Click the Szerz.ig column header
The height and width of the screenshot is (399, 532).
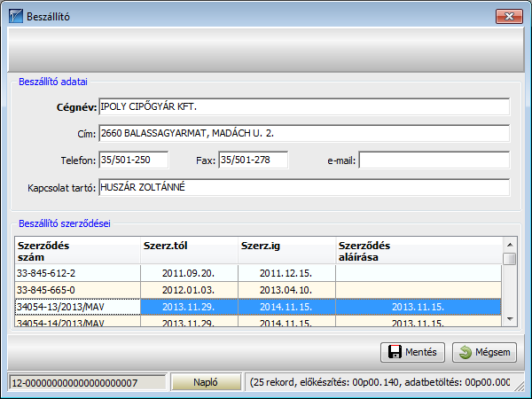[x=287, y=251]
